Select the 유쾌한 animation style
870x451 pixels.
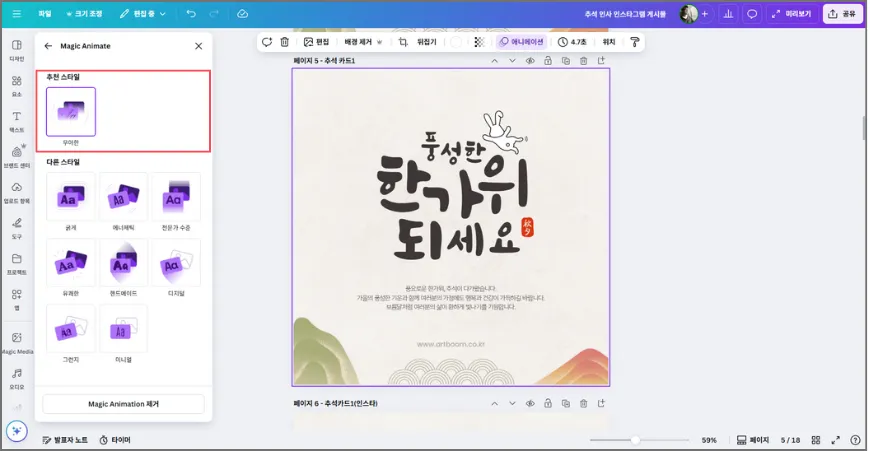(70, 263)
